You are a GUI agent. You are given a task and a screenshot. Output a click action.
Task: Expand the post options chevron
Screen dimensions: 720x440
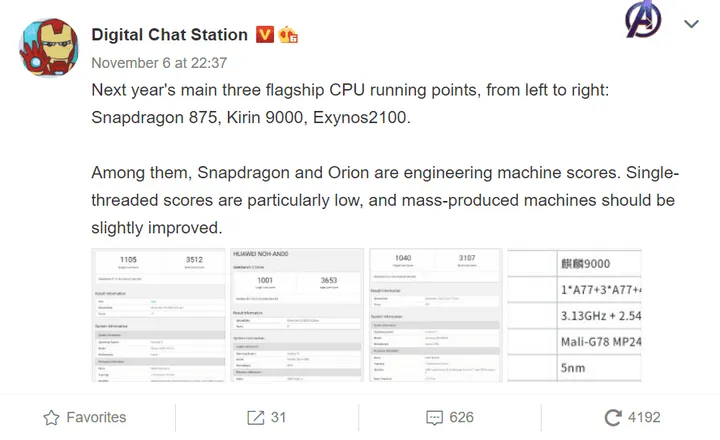pos(691,23)
